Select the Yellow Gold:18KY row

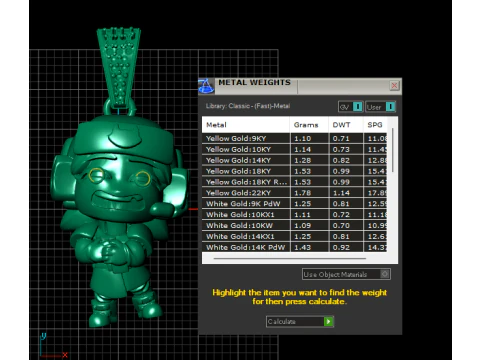tap(295, 171)
